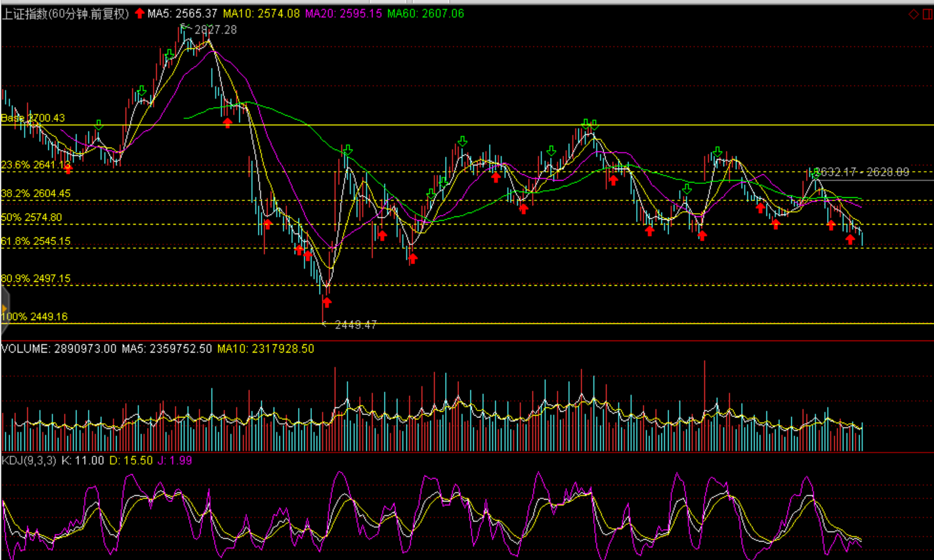934x560 pixels.
Task: Click the last red buy arrow on the right
Action: pos(850,239)
